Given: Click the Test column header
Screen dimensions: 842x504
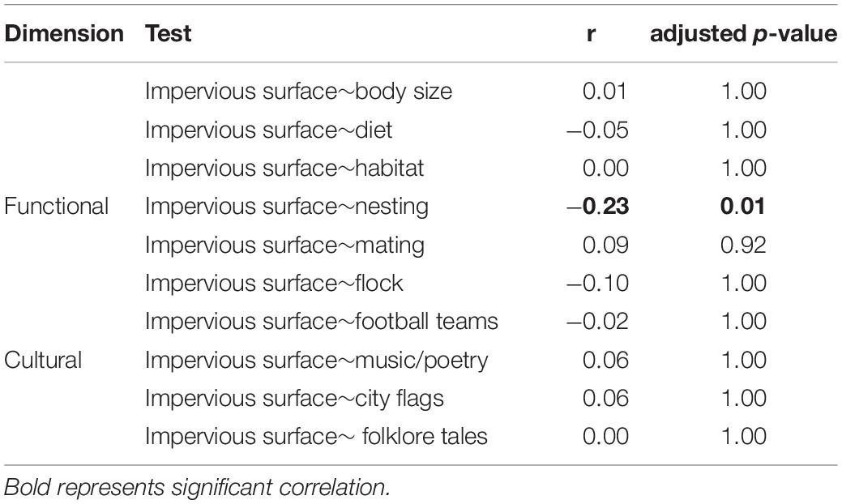Looking at the screenshot, I should pyautogui.click(x=168, y=33).
